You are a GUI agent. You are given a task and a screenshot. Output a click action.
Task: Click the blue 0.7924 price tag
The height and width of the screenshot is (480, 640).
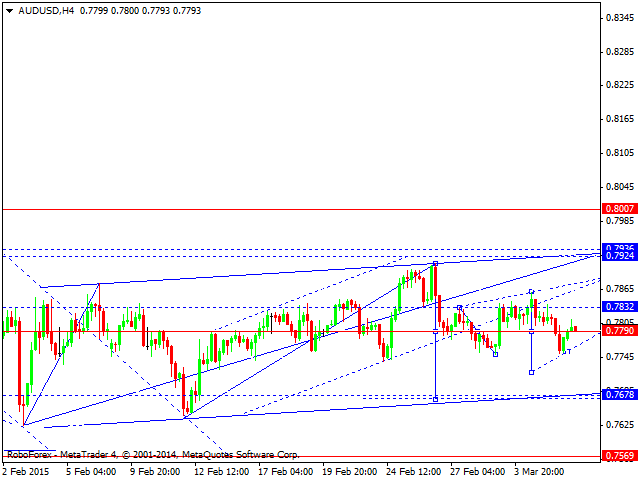(x=619, y=257)
